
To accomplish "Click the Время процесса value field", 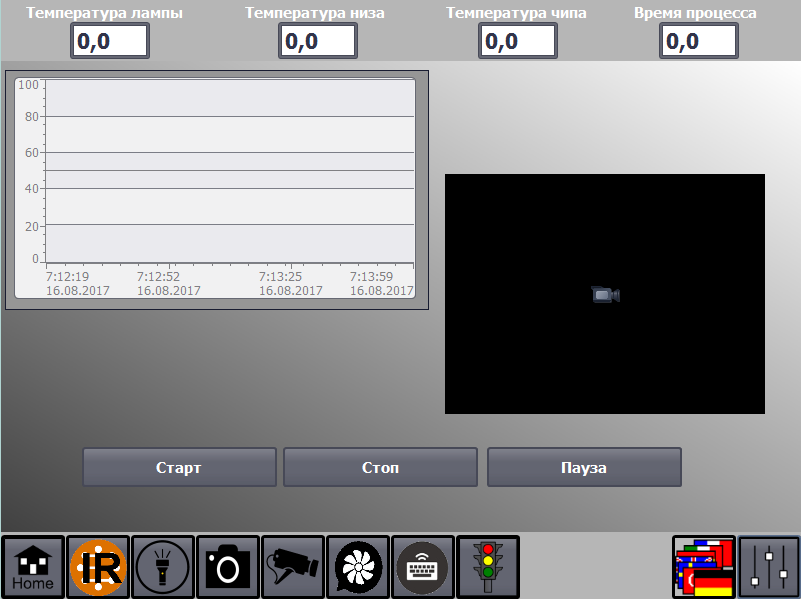I will point(698,41).
